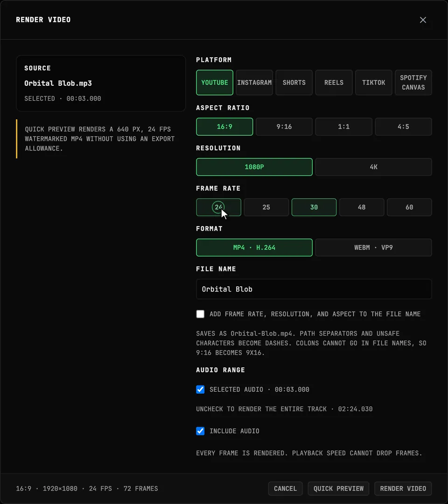Uncheck the Selected Audio checkbox
This screenshot has width=448, height=504.
pos(200,390)
